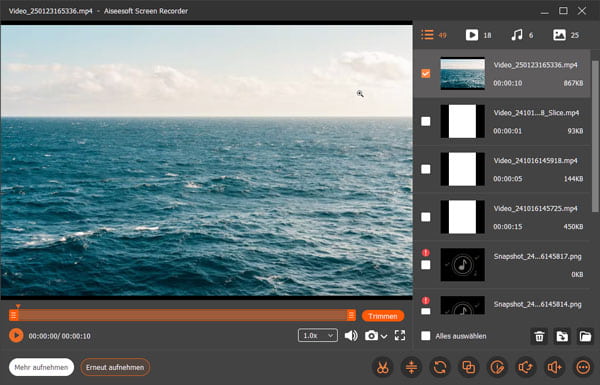Check the Video_24101...8_Slice.mp4 checkbox
600x385 pixels.
click(426, 121)
